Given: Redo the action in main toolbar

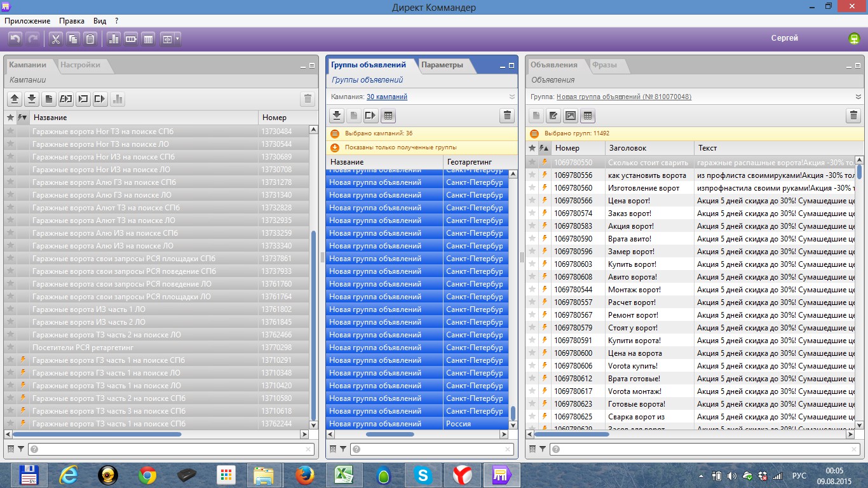Looking at the screenshot, I should coord(32,39).
